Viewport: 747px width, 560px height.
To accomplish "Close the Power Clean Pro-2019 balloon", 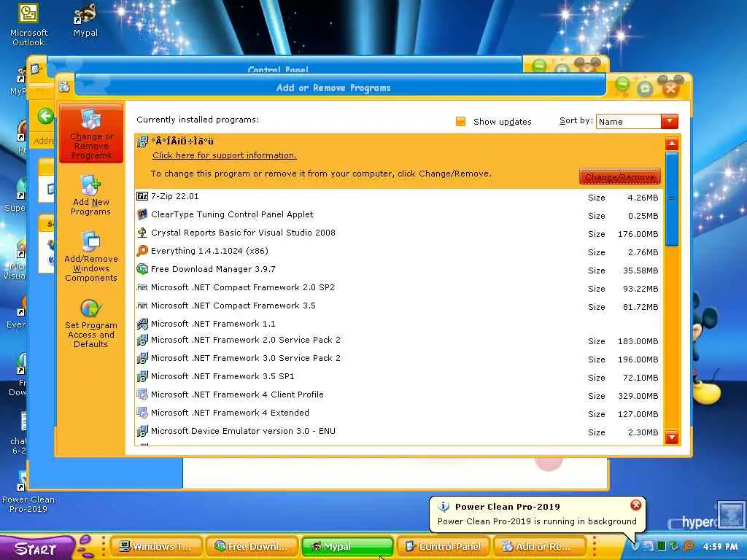I will (636, 505).
